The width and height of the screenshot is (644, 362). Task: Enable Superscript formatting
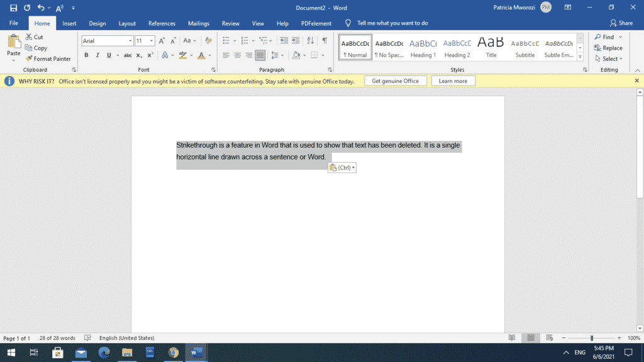pos(149,55)
